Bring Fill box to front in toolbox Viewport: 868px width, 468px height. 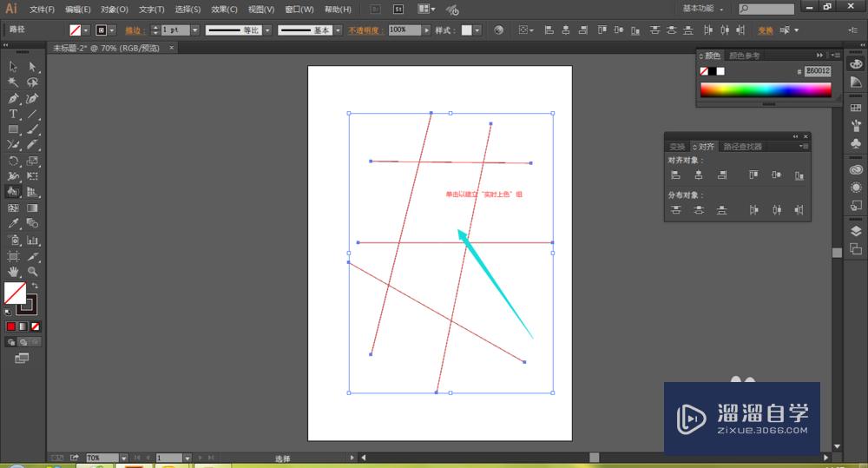[x=15, y=293]
